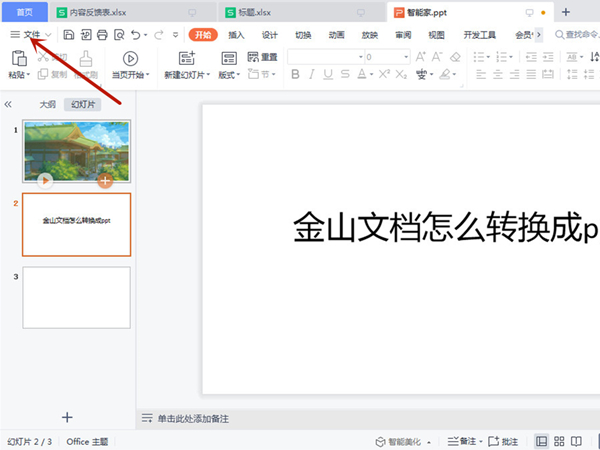Click the 批注 button in status bar
Screen dimensions: 600x450
503,441
